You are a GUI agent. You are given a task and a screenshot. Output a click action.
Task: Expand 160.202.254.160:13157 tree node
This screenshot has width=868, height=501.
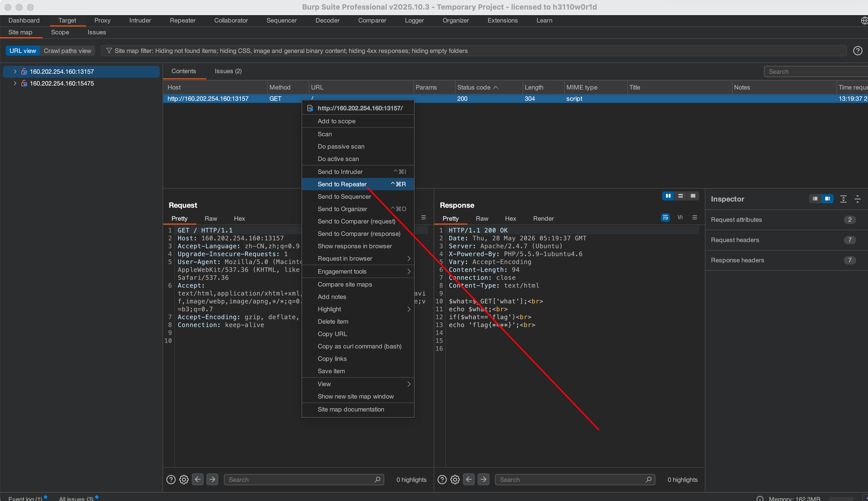15,71
